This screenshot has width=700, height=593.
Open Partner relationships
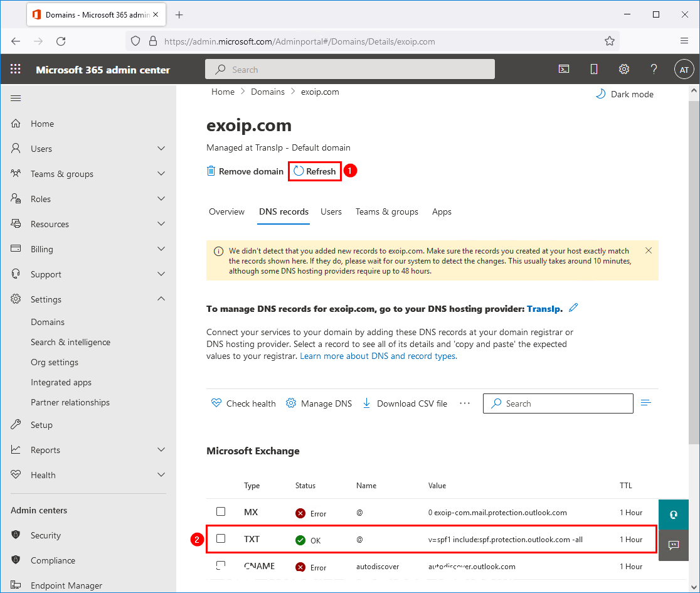point(70,402)
